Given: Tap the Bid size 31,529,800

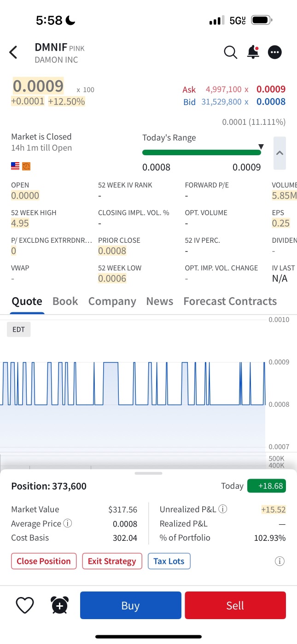Looking at the screenshot, I should 221,102.
